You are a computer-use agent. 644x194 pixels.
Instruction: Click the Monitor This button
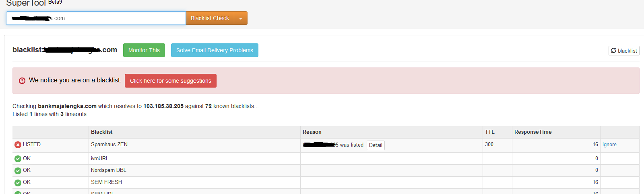(x=144, y=50)
